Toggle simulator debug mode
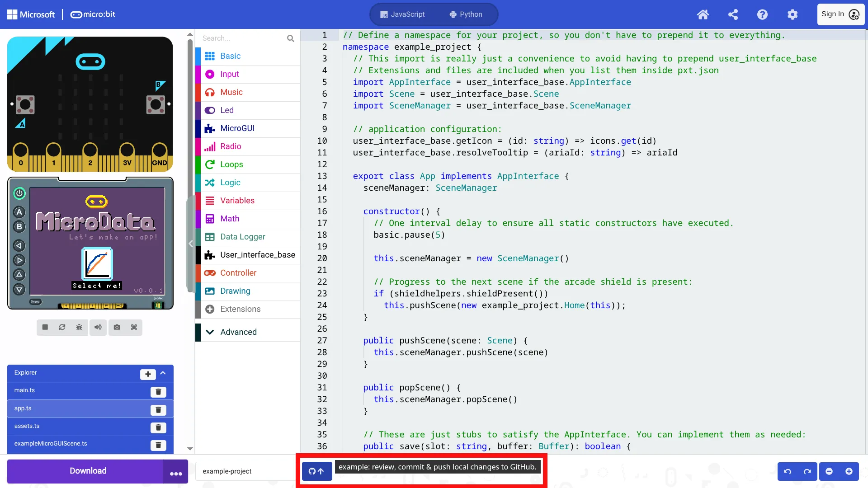The image size is (868, 488). pyautogui.click(x=80, y=327)
